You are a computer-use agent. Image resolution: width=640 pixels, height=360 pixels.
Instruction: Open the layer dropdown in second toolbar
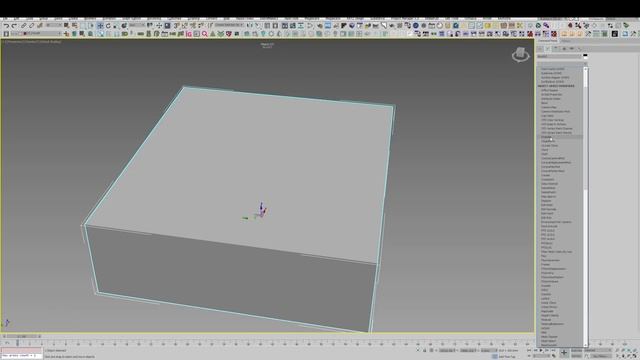click(x=36, y=34)
